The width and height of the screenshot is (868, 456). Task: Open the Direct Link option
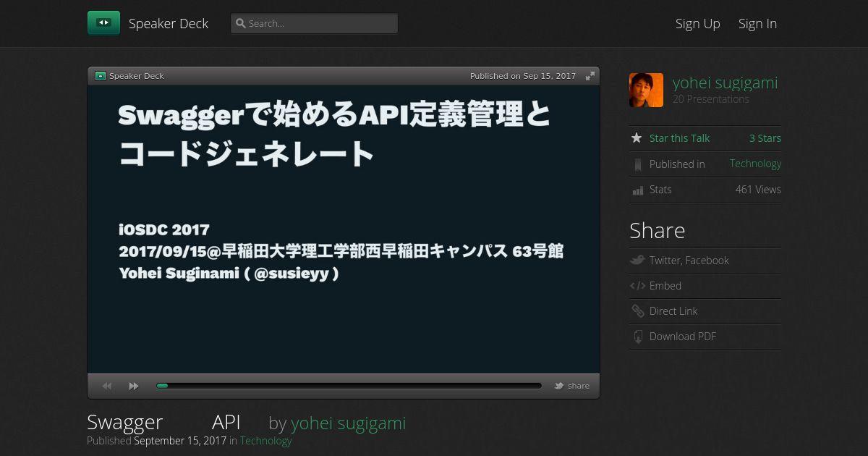tap(673, 311)
